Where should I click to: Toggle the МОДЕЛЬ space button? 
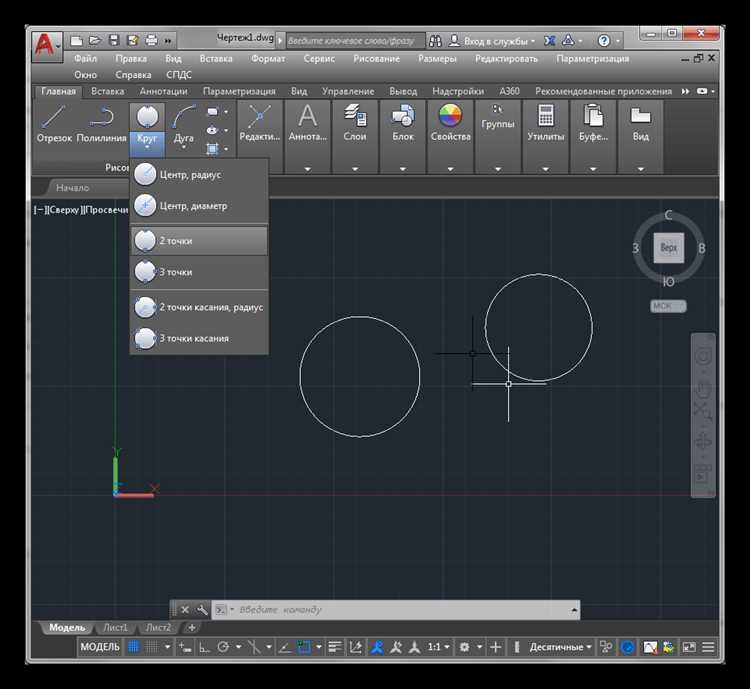(x=100, y=647)
